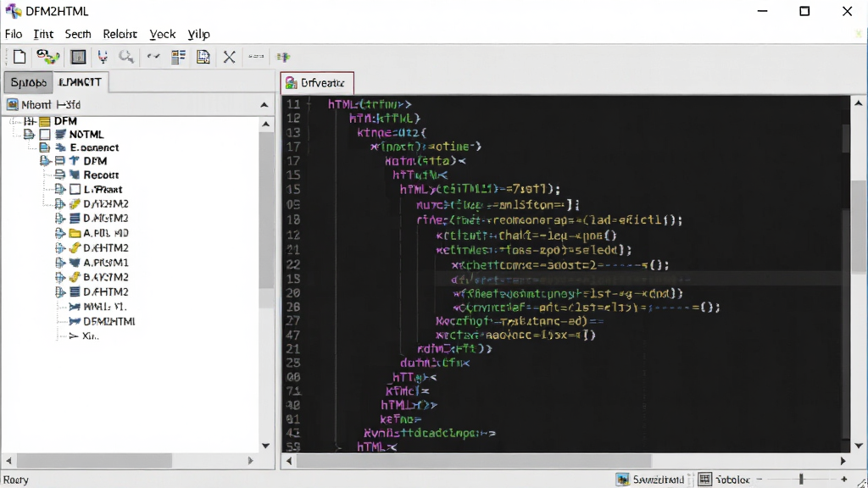Click line number 11 in the gutter
The height and width of the screenshot is (488, 868).
[x=293, y=104]
